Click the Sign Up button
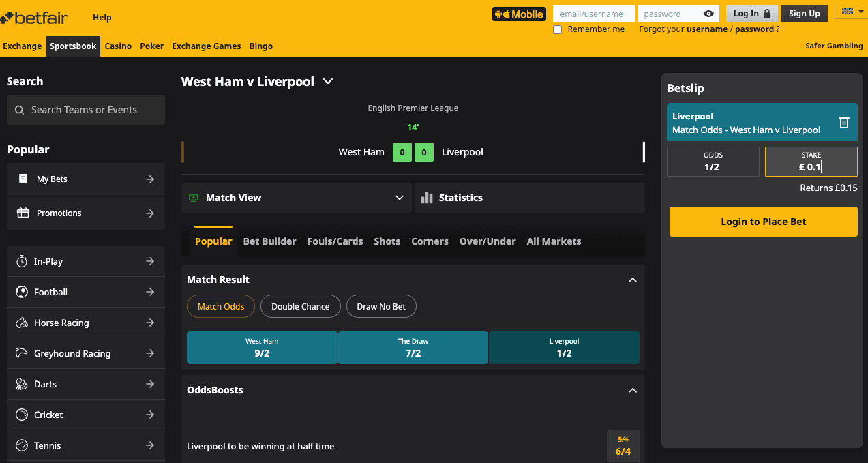This screenshot has width=868, height=463. coord(805,13)
